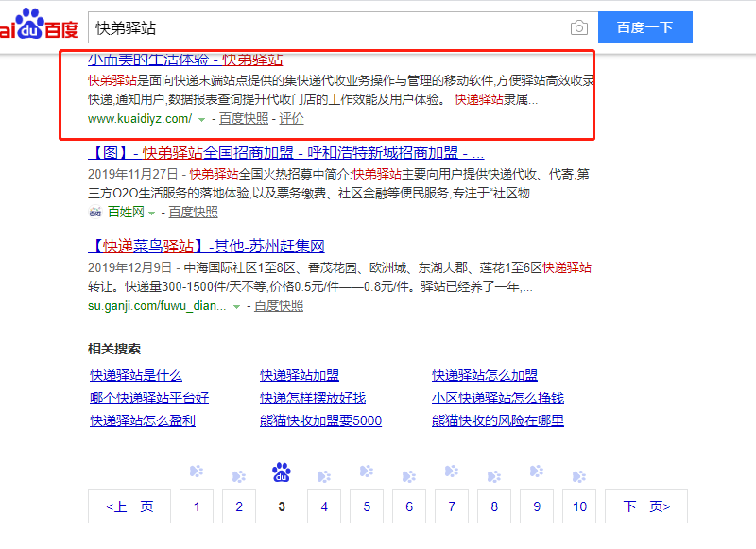Go to results page 1
This screenshot has width=756, height=549.
pyautogui.click(x=197, y=506)
